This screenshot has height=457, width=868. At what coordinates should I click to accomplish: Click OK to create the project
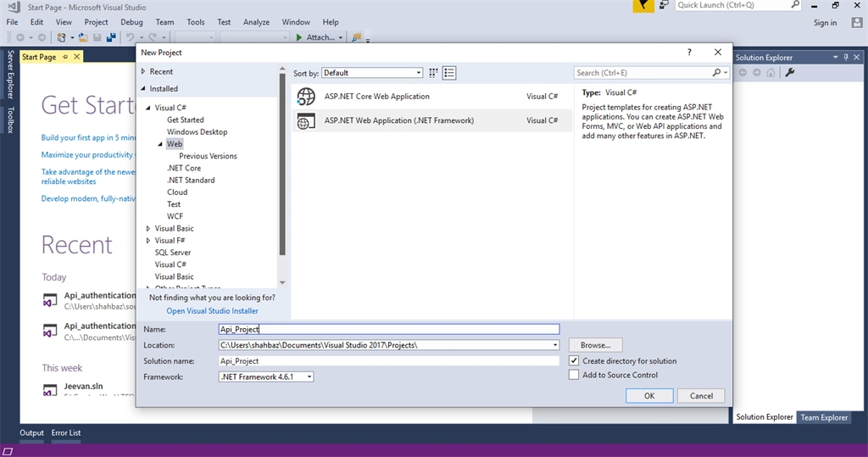point(649,395)
